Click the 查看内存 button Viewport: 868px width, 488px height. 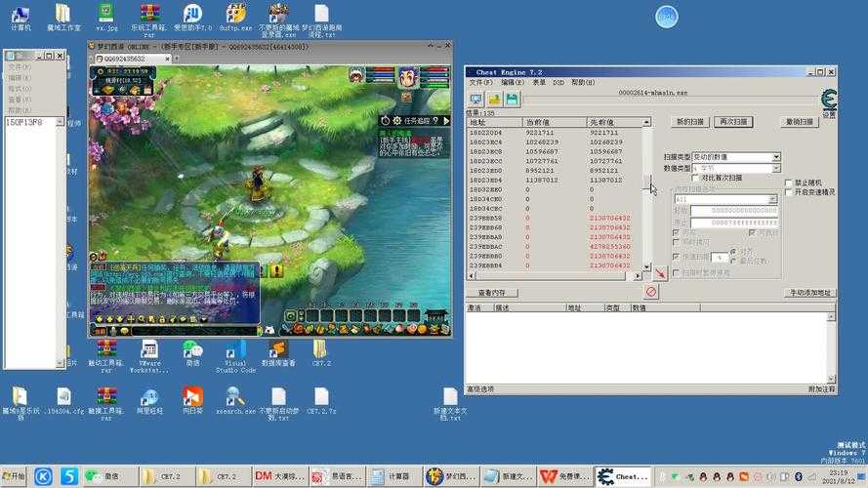[492, 292]
